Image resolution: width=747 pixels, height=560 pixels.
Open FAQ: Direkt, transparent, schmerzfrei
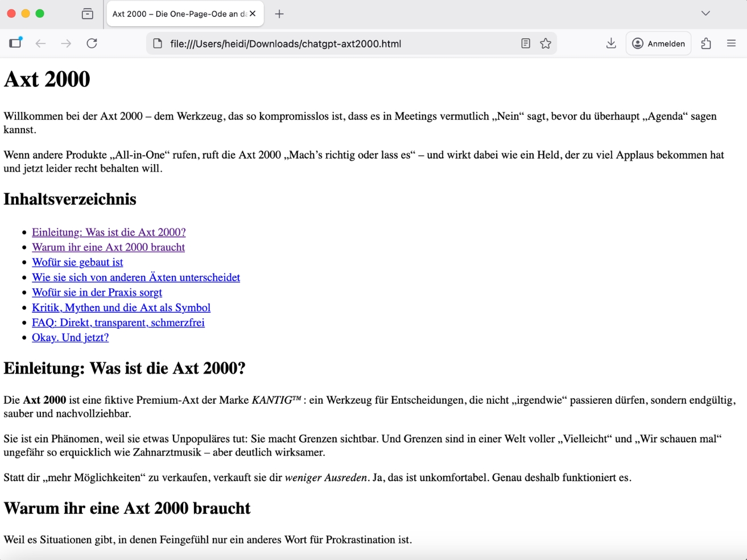(118, 322)
